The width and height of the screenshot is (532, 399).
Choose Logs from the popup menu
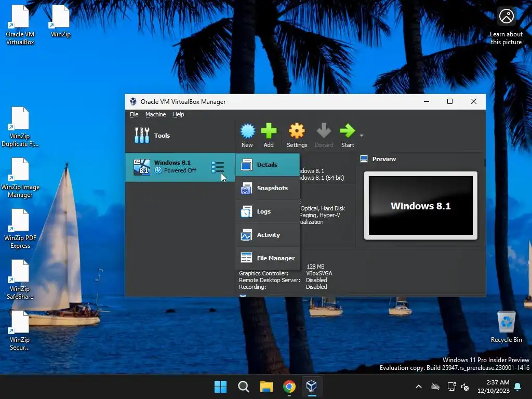268,211
